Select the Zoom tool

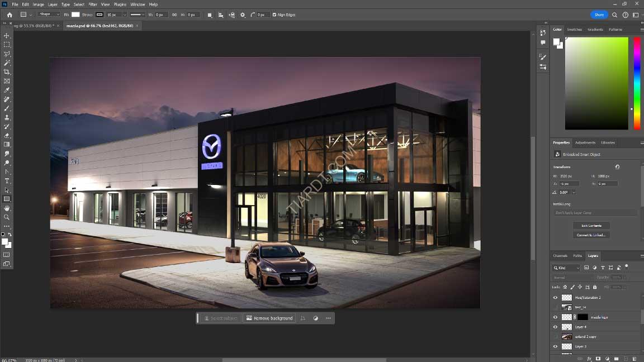pos(7,217)
